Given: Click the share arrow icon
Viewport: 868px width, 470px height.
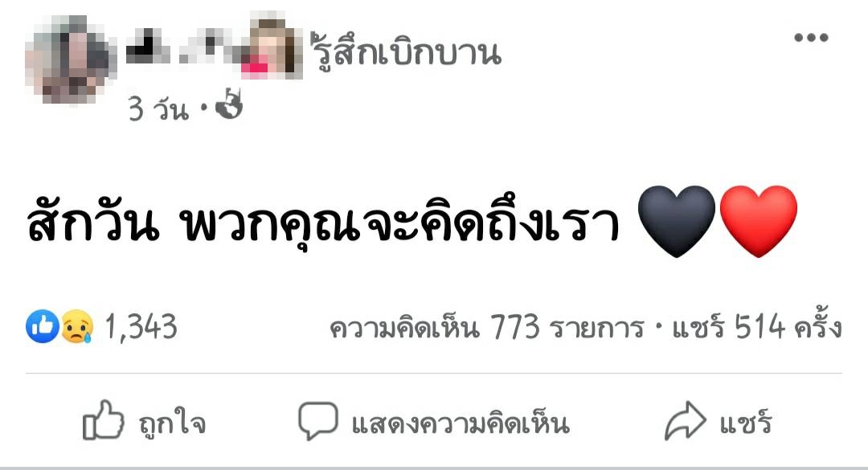Looking at the screenshot, I should pyautogui.click(x=686, y=421).
